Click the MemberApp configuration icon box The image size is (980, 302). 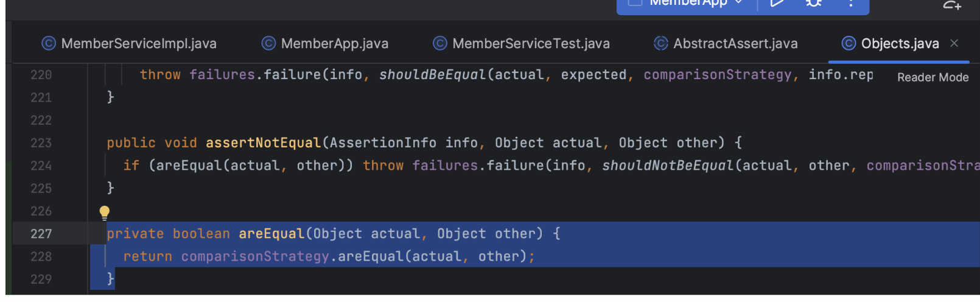tap(635, 2)
